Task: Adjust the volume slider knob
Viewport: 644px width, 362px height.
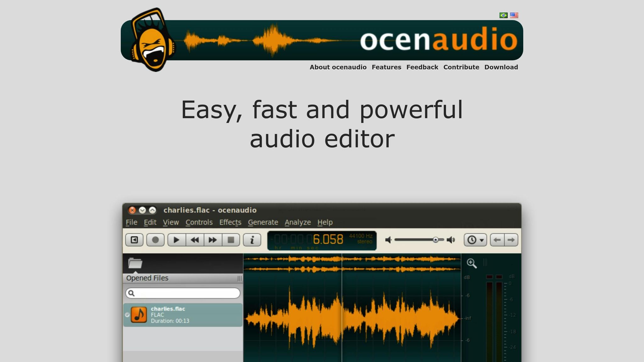Action: (x=436, y=240)
